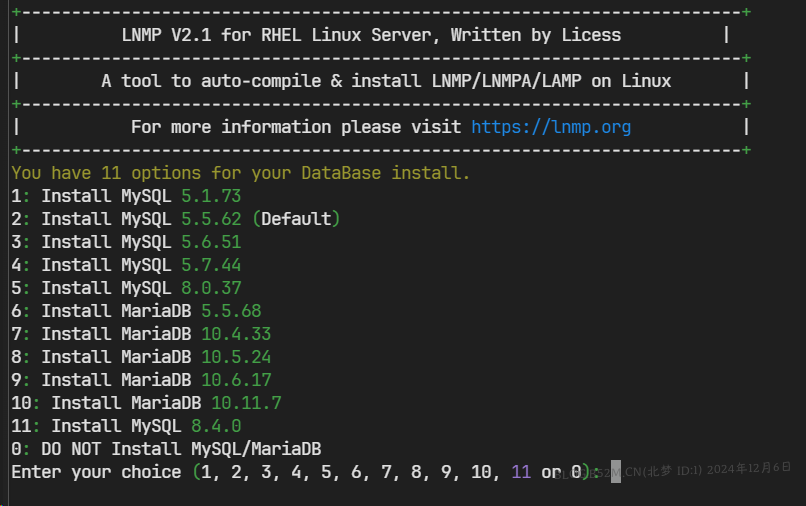Viewport: 806px width, 506px height.
Task: Click the 'Enter your choice' prompt text
Action: pos(96,472)
